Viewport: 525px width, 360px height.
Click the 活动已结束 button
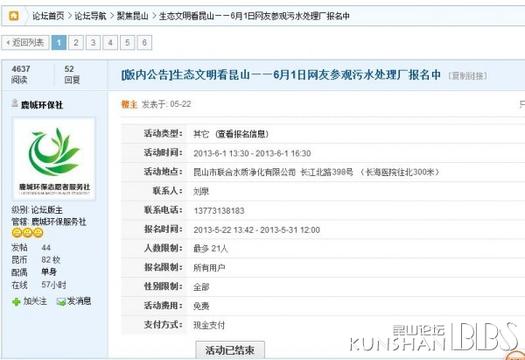pos(230,350)
